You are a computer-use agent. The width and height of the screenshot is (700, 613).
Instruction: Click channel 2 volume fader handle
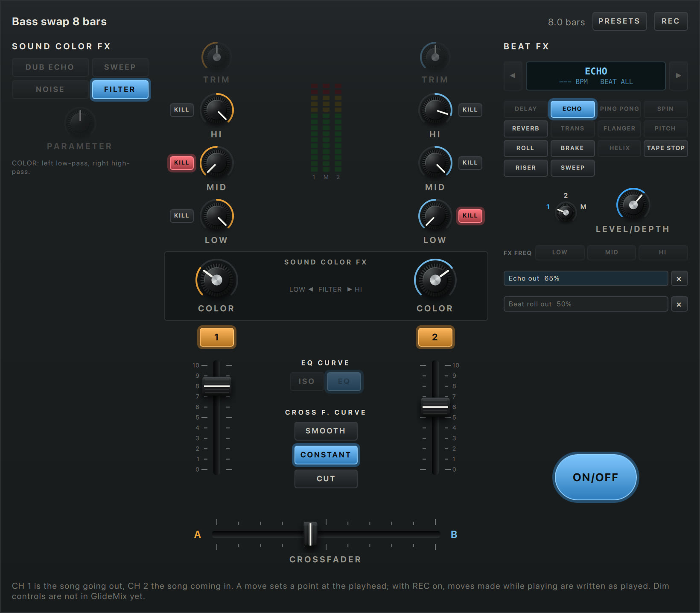[435, 407]
